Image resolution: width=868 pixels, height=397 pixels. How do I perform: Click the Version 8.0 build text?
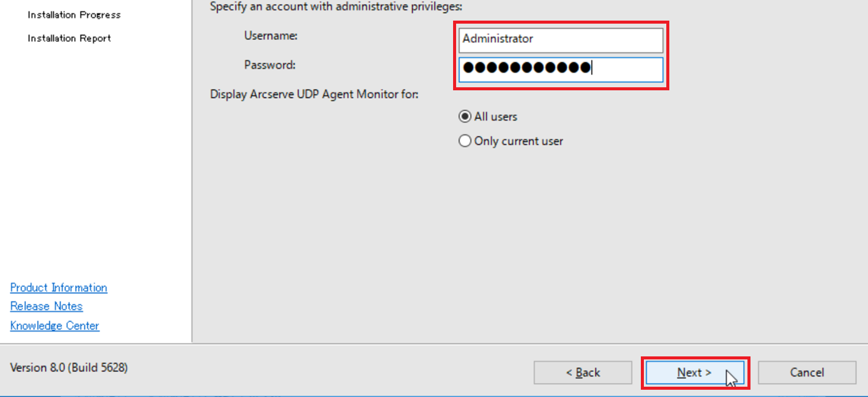tap(69, 367)
